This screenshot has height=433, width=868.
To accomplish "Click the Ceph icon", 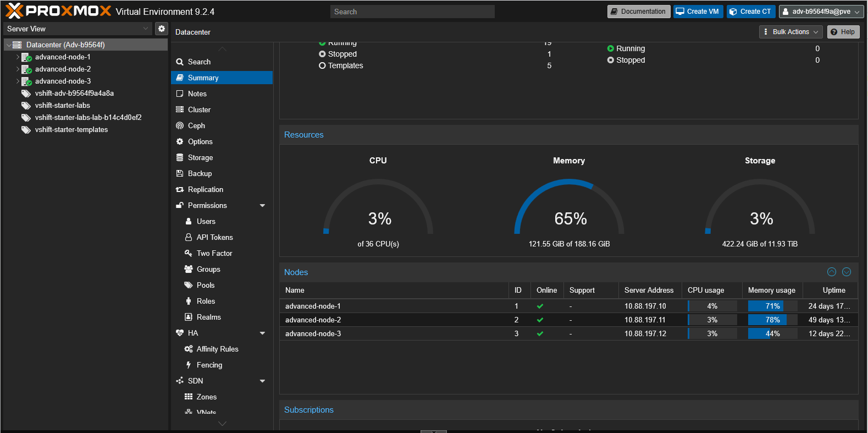I will [180, 126].
